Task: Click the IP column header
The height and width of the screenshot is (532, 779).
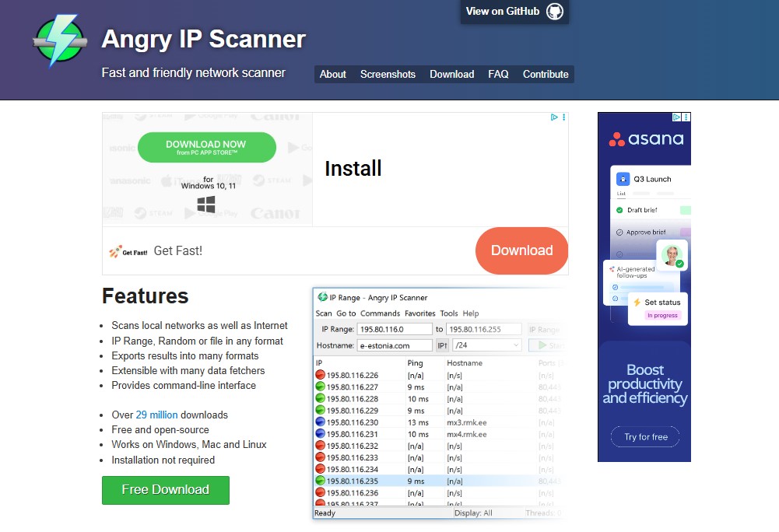Action: click(x=319, y=363)
